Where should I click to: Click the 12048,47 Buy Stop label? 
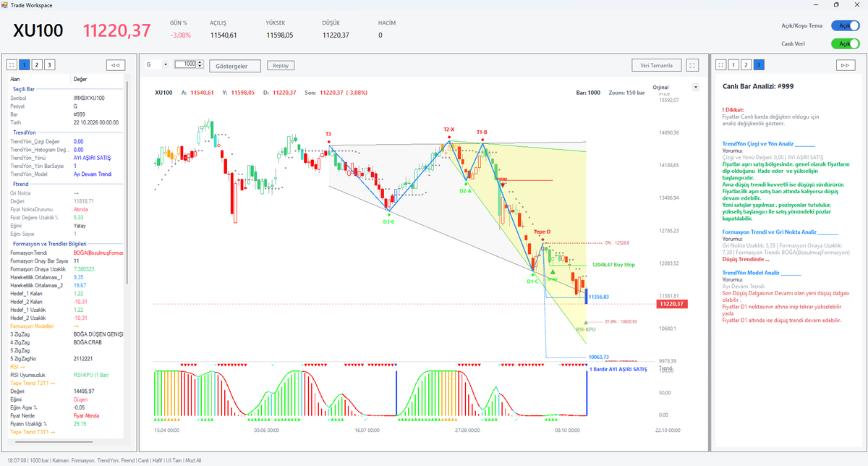coord(613,265)
